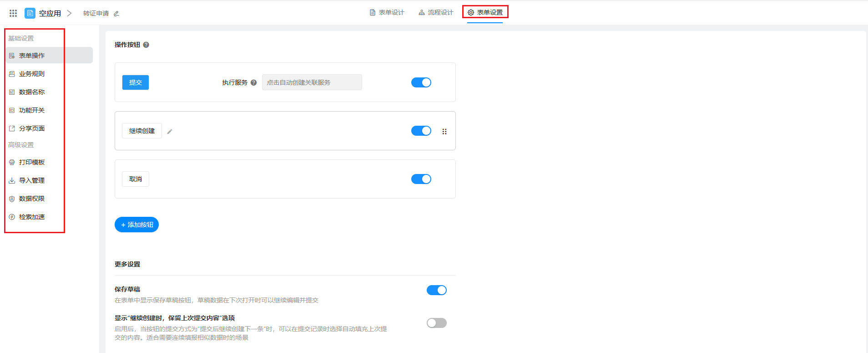
Task: Enable 保留上次提交内容 option toggle
Action: pyautogui.click(x=436, y=323)
